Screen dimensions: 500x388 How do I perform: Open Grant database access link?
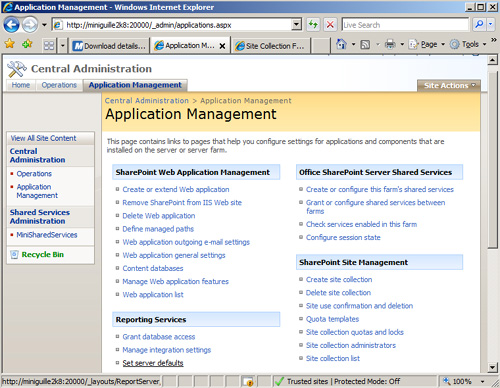[x=159, y=337]
